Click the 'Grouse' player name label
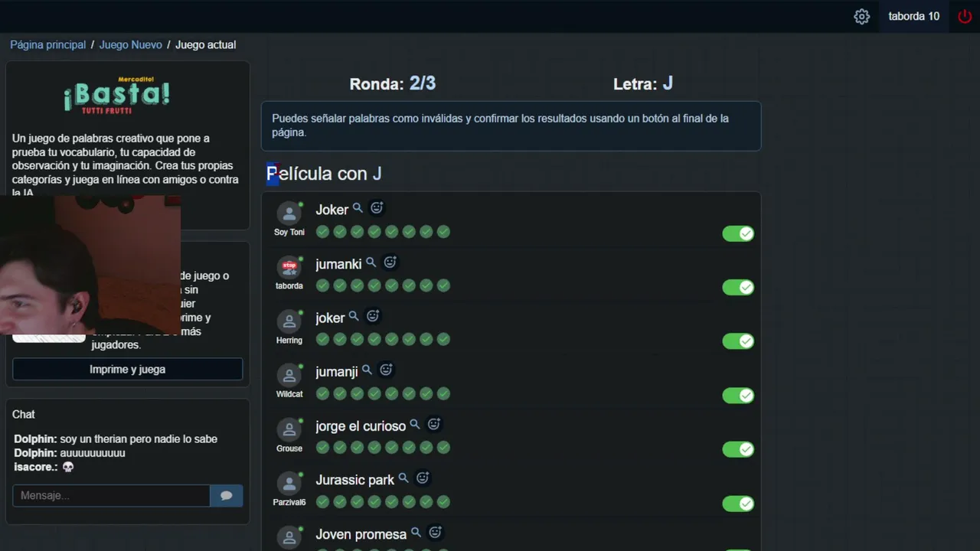The width and height of the screenshot is (980, 551). 289,448
